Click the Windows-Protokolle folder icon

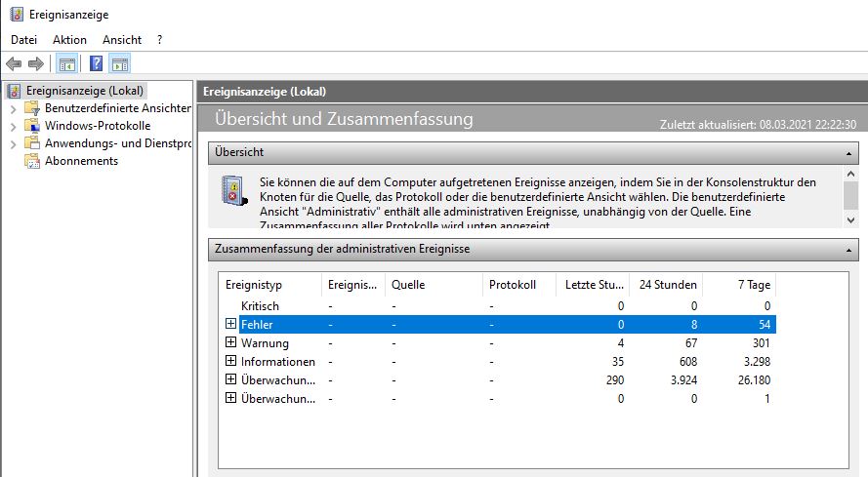pos(32,126)
